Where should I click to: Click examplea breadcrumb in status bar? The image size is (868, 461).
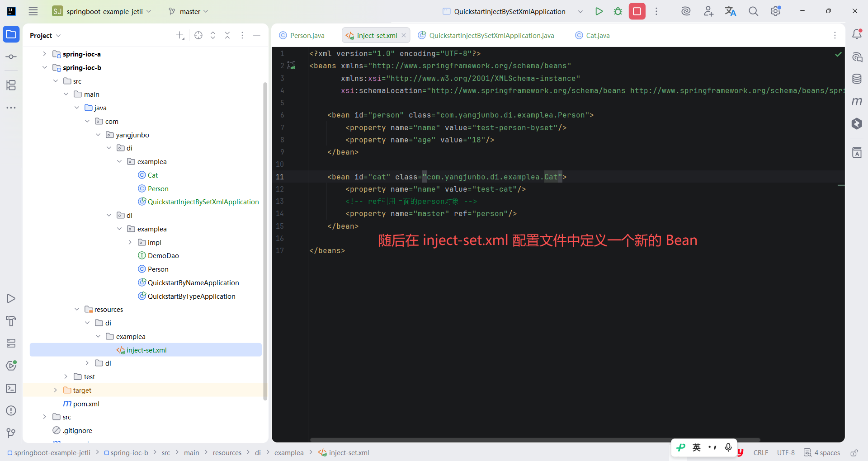tap(289, 453)
